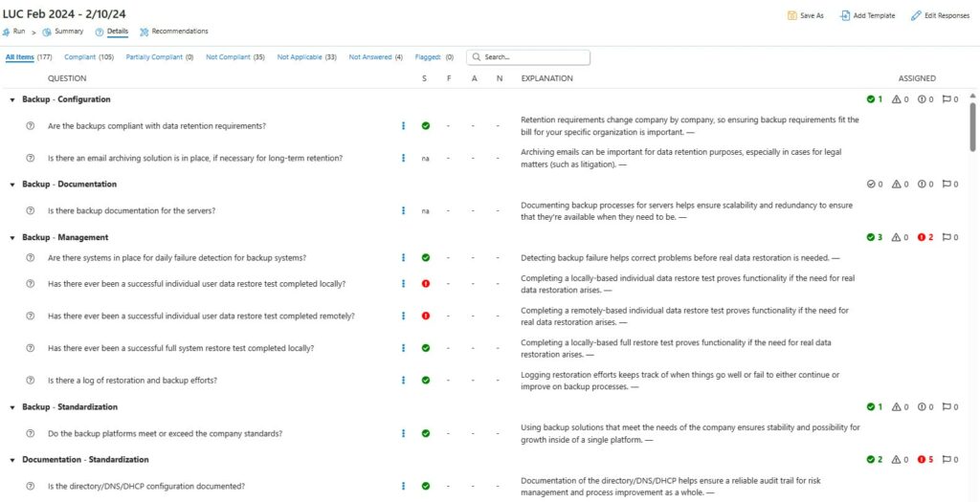Filter by Not Compliant (35) items

click(x=234, y=57)
